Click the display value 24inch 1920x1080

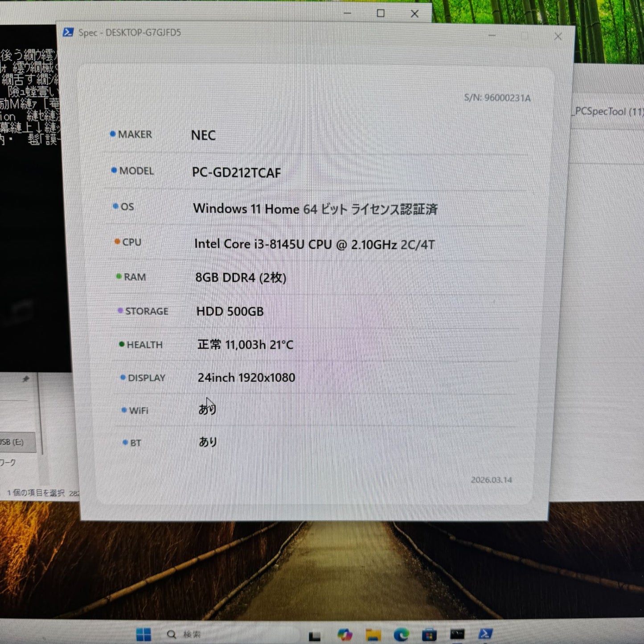click(x=246, y=377)
